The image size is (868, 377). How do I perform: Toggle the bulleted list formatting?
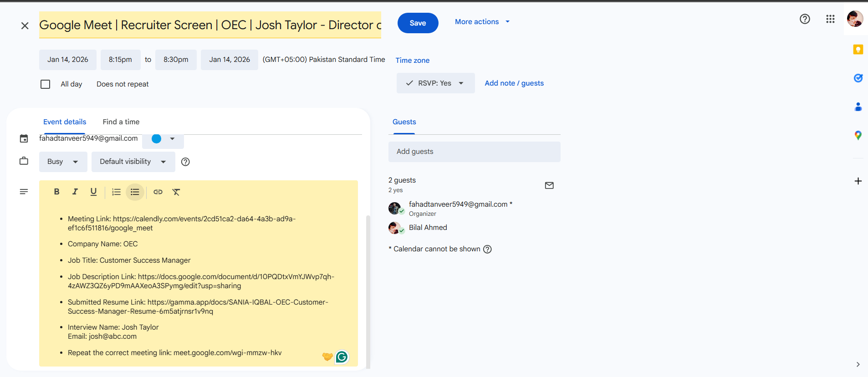[x=135, y=192]
